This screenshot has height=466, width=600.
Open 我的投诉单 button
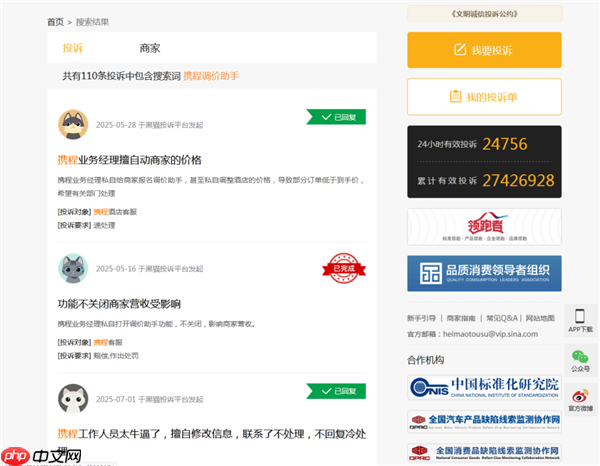[483, 96]
